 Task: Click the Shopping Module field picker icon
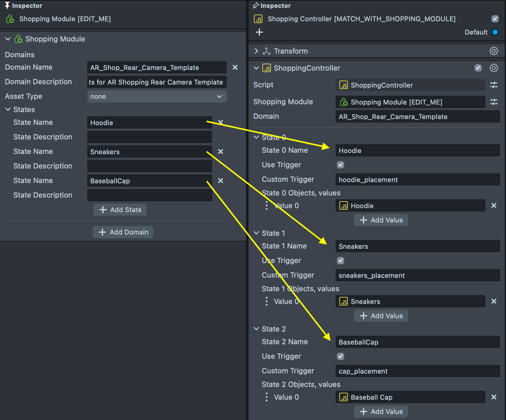click(x=494, y=102)
